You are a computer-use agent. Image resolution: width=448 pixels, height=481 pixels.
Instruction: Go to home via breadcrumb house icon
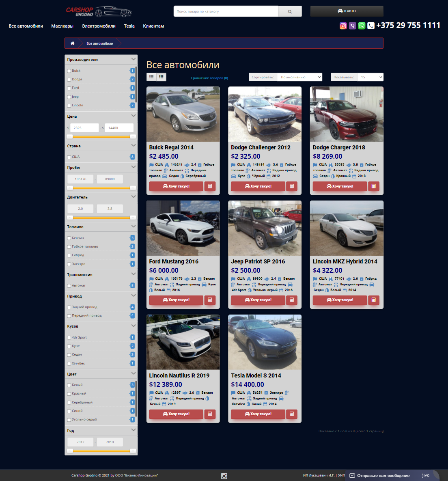[72, 43]
